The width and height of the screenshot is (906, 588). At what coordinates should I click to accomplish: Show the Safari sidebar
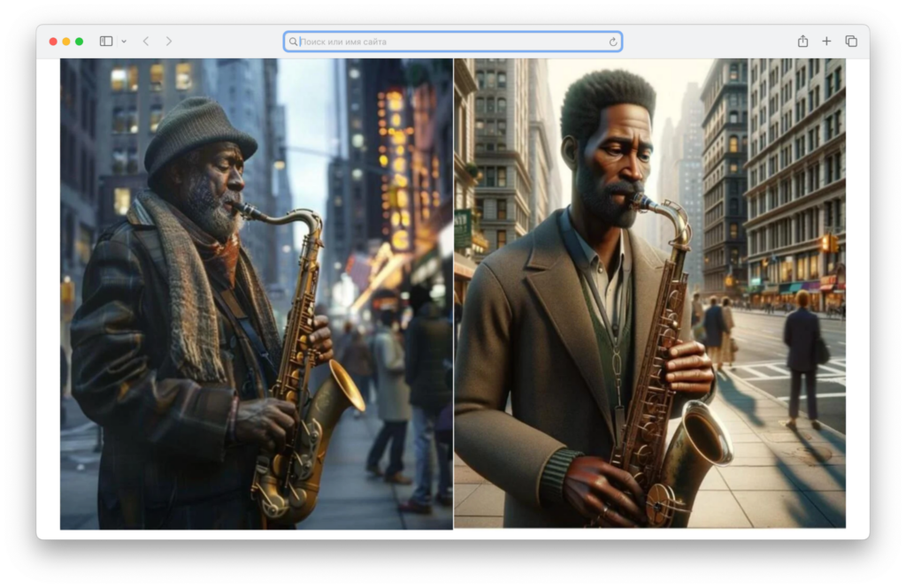[x=106, y=41]
